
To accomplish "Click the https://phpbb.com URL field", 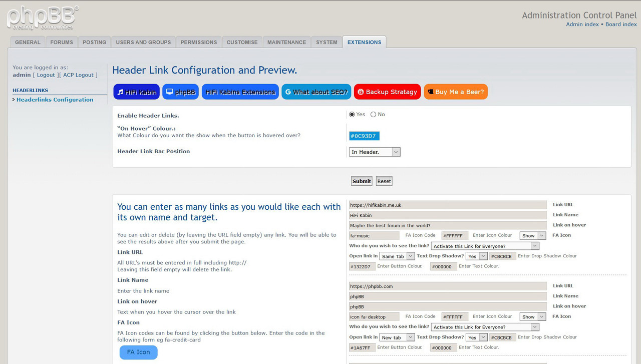I will pyautogui.click(x=448, y=286).
